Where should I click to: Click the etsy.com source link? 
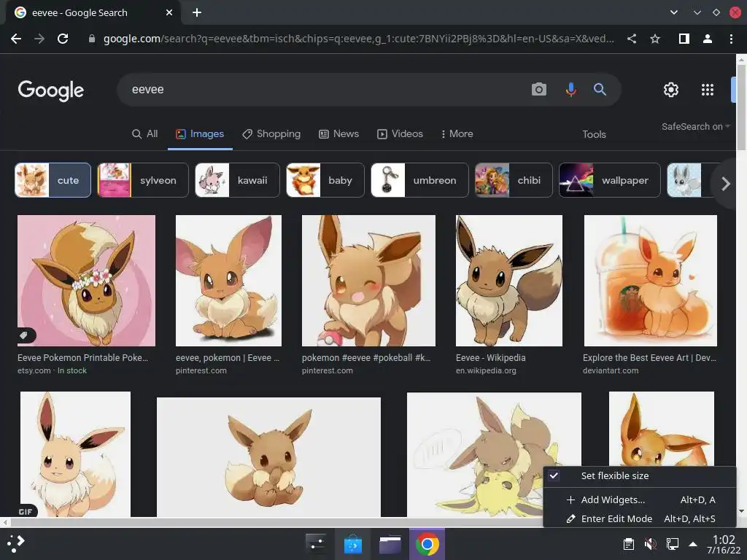pos(34,370)
